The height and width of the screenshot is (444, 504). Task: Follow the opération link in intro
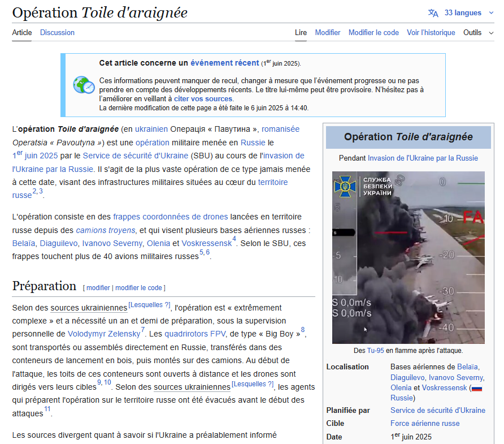[x=153, y=143]
